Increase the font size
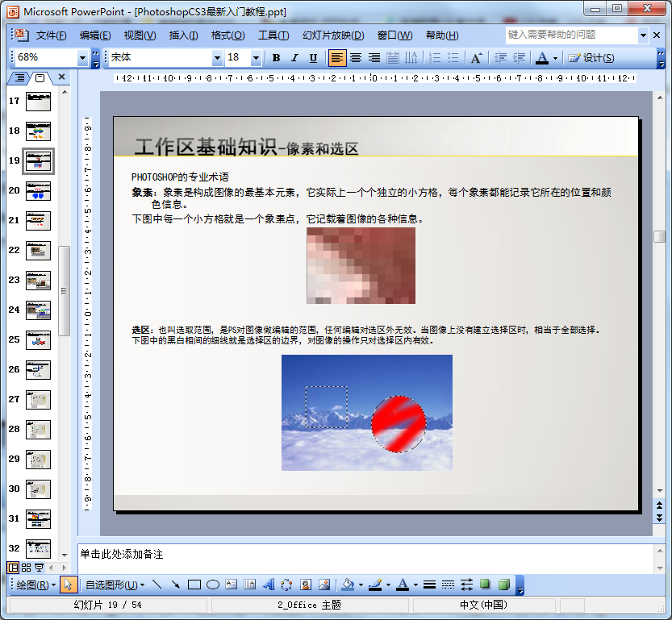 tap(477, 58)
